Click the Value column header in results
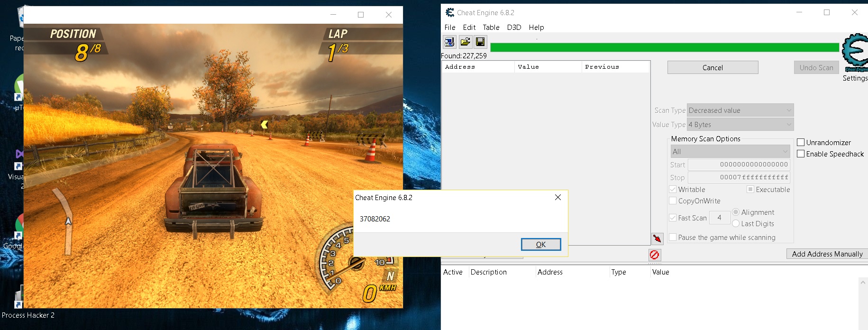Image resolution: width=868 pixels, height=330 pixels. coord(548,67)
